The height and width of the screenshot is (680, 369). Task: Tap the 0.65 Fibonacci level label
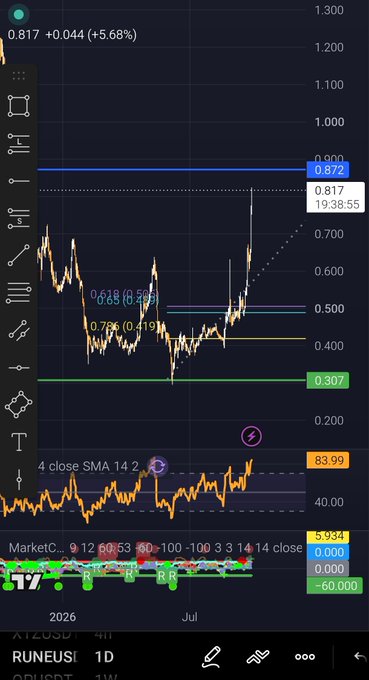(127, 301)
